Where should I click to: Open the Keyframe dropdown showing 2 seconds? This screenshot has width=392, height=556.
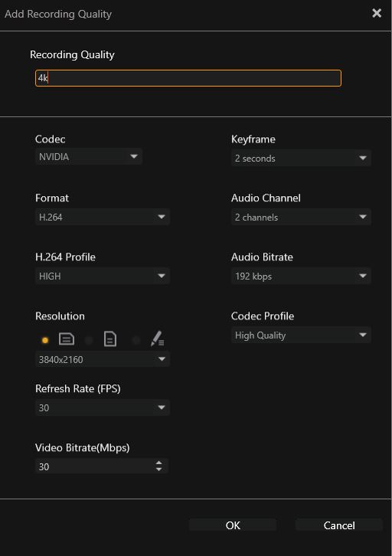pos(301,158)
